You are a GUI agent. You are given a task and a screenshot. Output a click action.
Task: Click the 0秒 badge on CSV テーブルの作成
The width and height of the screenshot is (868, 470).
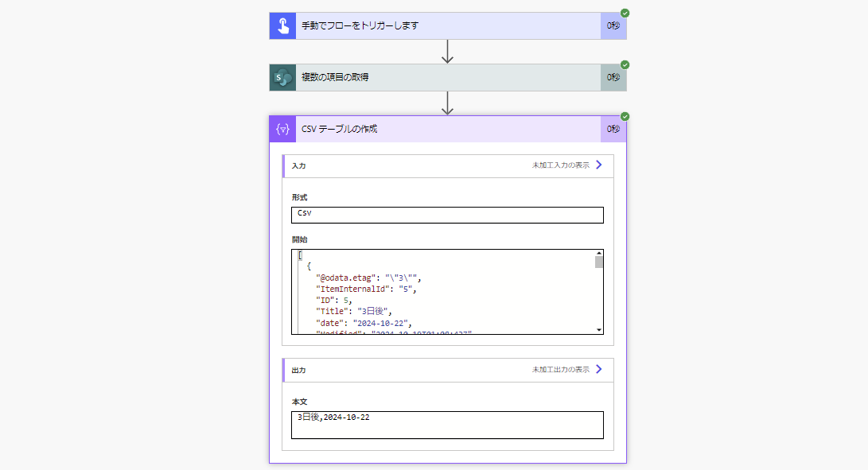(x=612, y=128)
